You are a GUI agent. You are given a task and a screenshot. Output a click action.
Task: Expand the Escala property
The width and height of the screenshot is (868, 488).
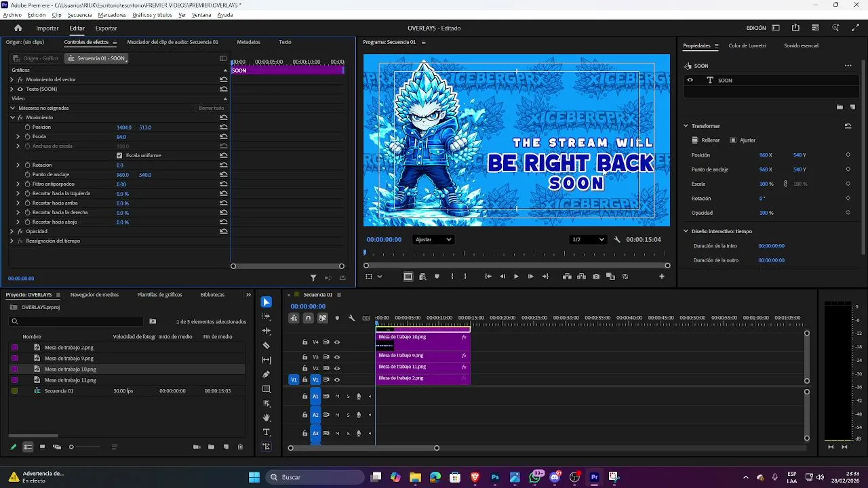(x=18, y=136)
